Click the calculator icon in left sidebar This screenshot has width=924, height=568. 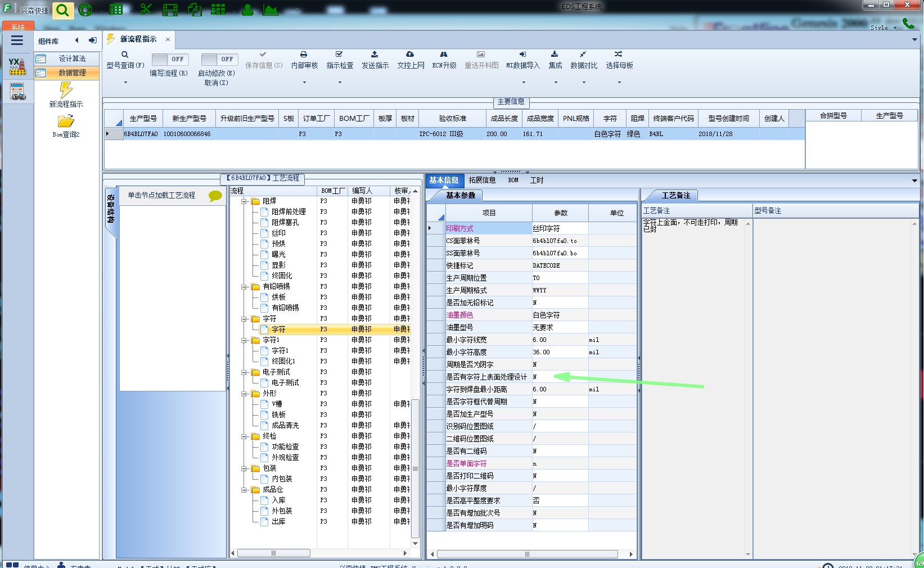pos(17,91)
